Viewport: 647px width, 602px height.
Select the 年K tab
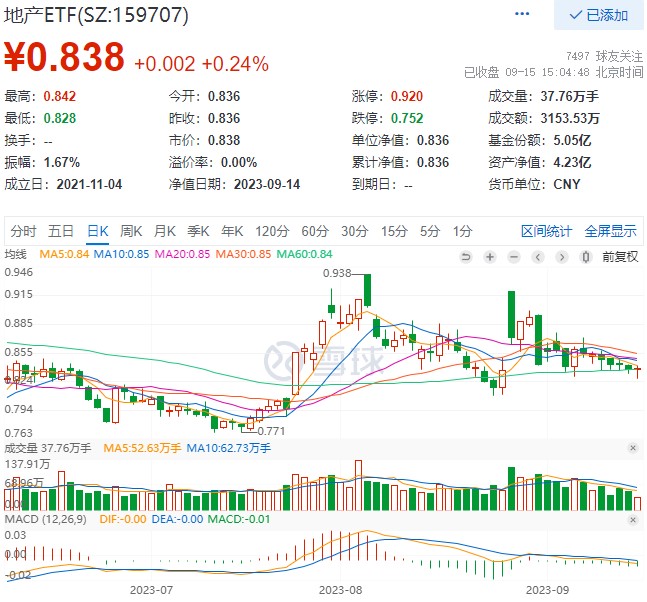coord(232,231)
